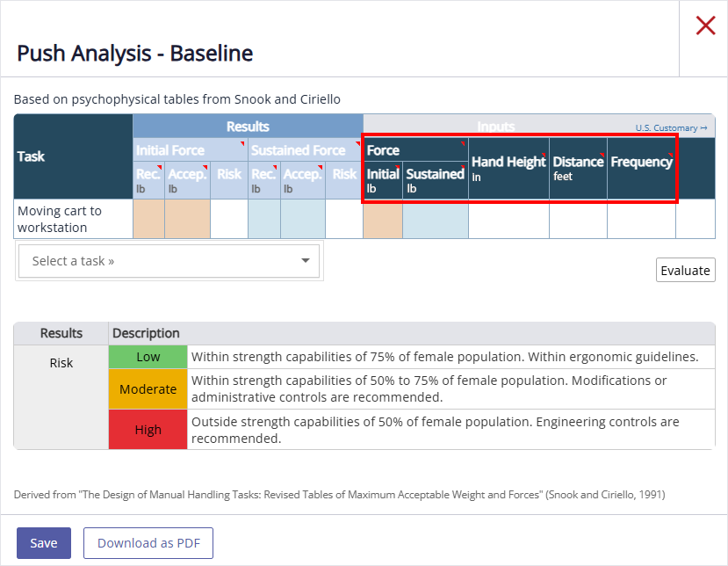Switch units via U.S. Customary link
This screenshot has width=728, height=566.
coord(671,128)
